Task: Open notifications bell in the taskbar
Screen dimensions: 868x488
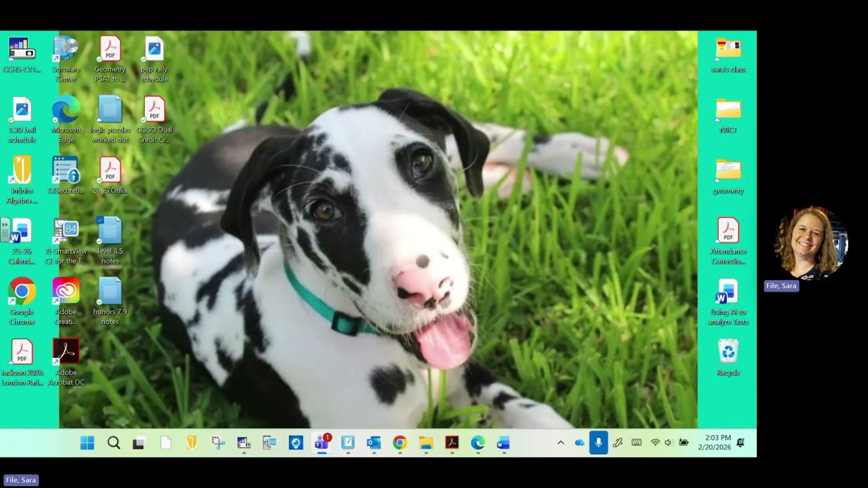Action: [x=741, y=443]
